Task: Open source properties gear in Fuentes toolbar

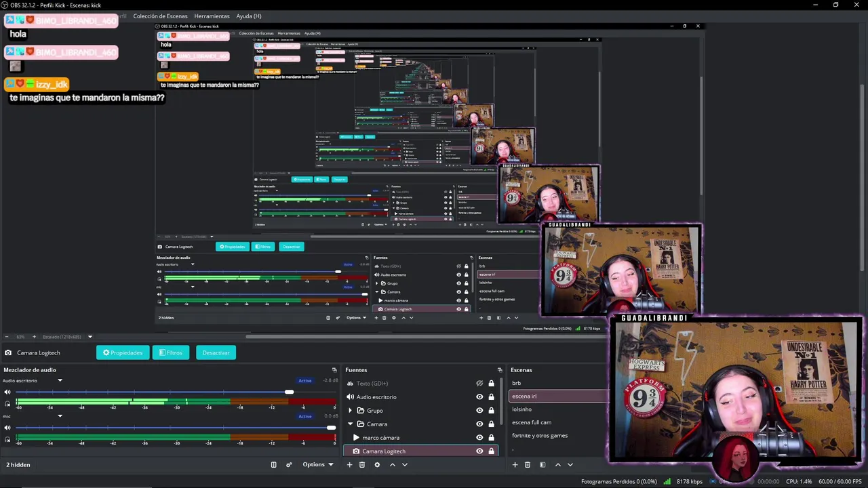Action: point(377,464)
